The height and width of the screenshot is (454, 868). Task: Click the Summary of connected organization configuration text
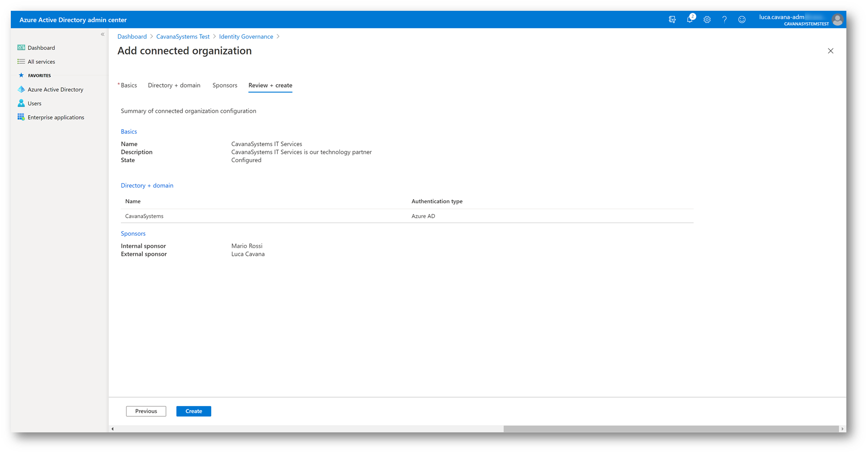coord(189,111)
